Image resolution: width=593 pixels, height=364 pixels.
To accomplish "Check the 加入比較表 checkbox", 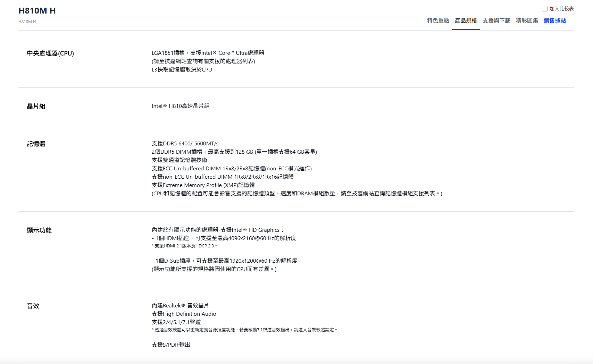I will coord(545,9).
